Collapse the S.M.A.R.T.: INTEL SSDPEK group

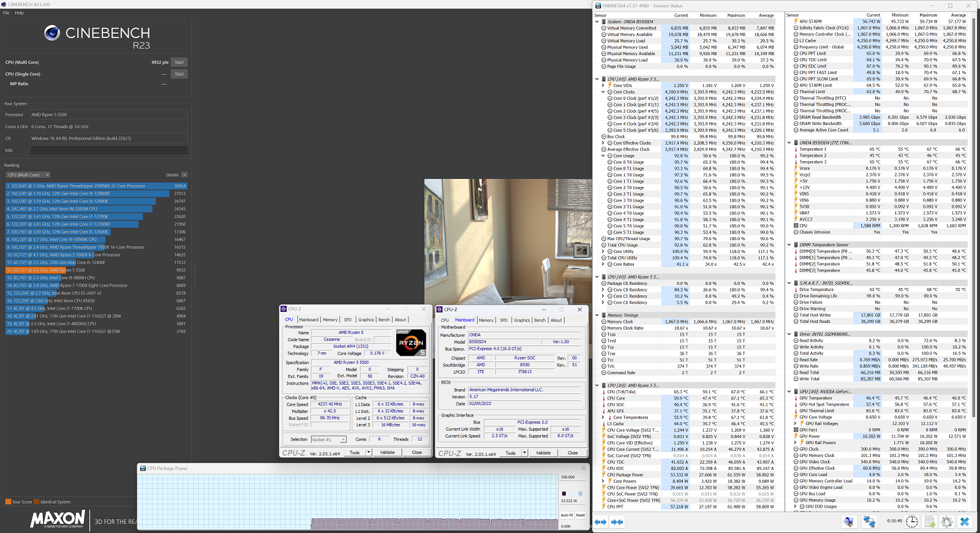click(790, 283)
